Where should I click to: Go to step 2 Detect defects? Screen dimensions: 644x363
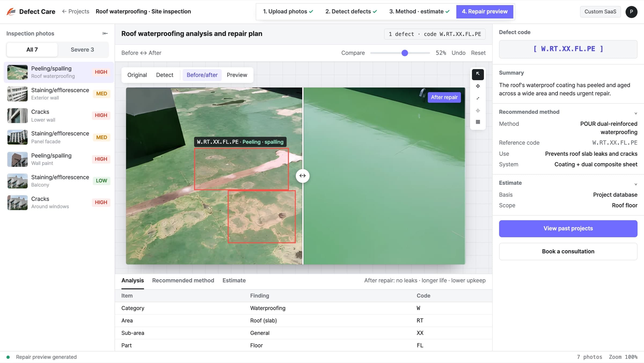[x=351, y=12]
